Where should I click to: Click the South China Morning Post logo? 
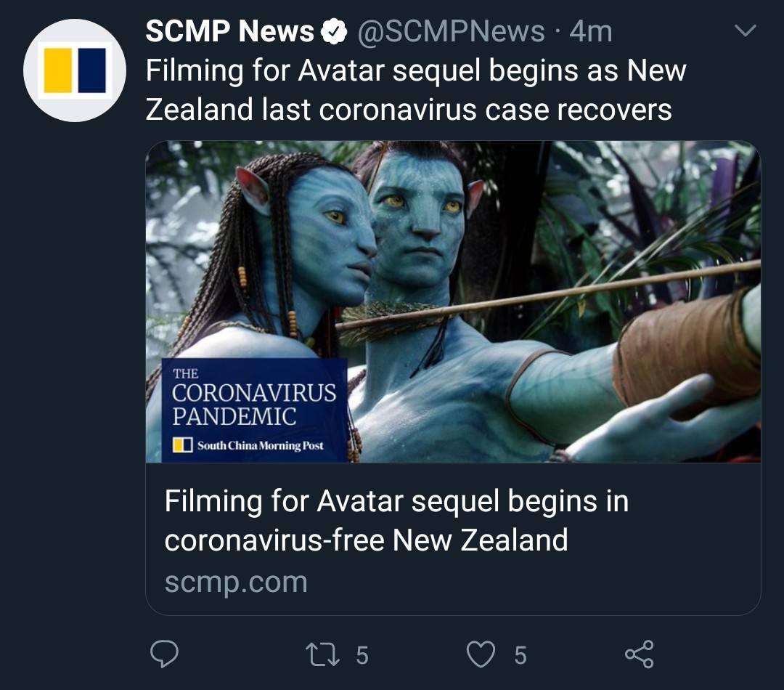[248, 445]
